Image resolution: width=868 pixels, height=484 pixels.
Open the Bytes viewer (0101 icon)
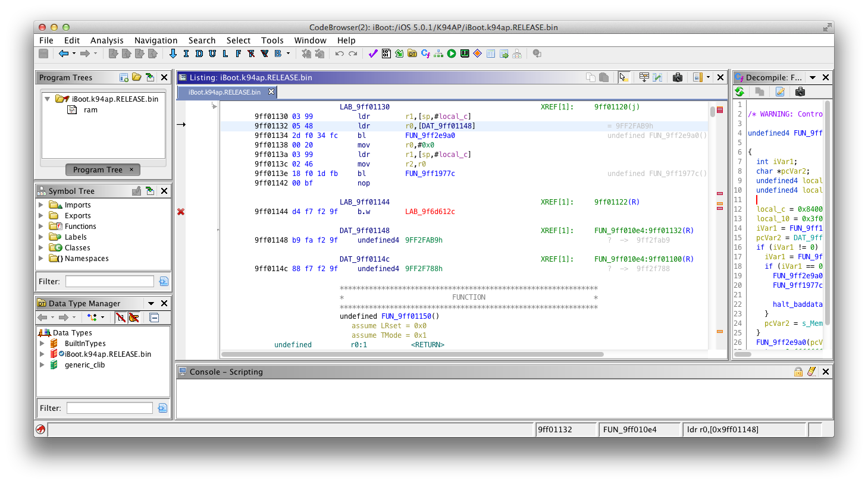[386, 54]
